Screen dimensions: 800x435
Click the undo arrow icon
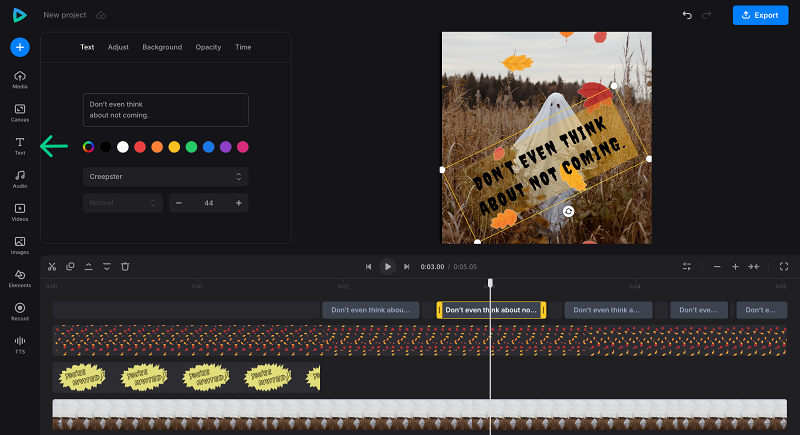[x=687, y=15]
